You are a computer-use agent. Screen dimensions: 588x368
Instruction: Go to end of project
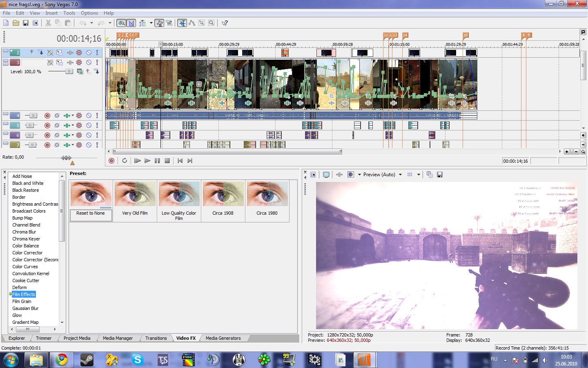(x=190, y=161)
